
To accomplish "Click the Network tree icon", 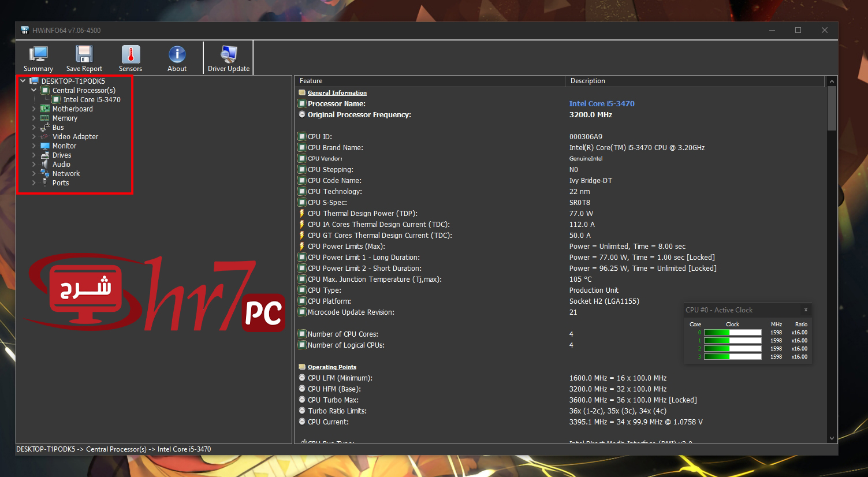I will (x=45, y=173).
